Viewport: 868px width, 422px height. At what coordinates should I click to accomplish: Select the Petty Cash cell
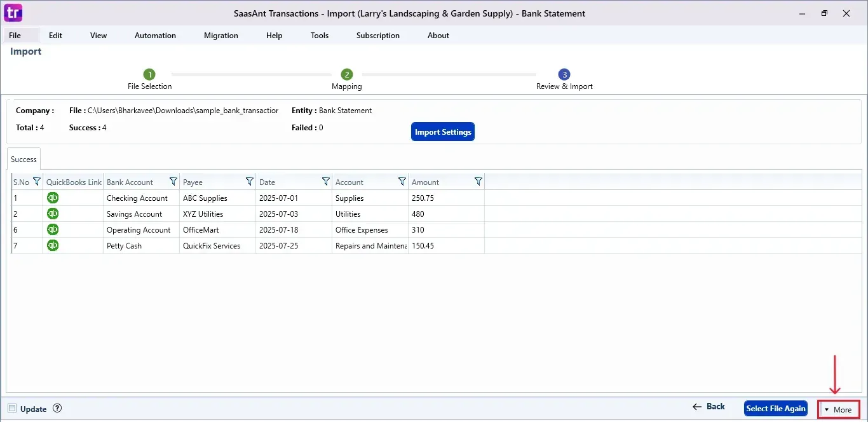click(x=141, y=246)
